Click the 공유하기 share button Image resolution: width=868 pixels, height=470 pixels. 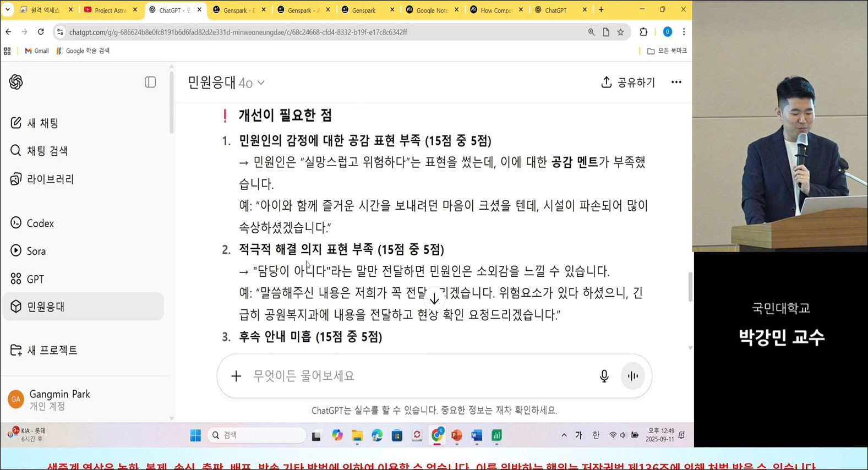[x=628, y=83]
